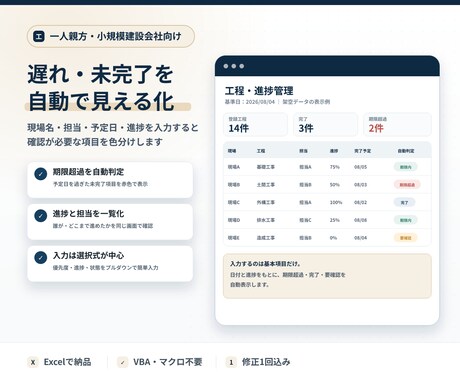Open the 入力は選択式が中心 feature card
This screenshot has width=460, height=380.
(x=110, y=264)
